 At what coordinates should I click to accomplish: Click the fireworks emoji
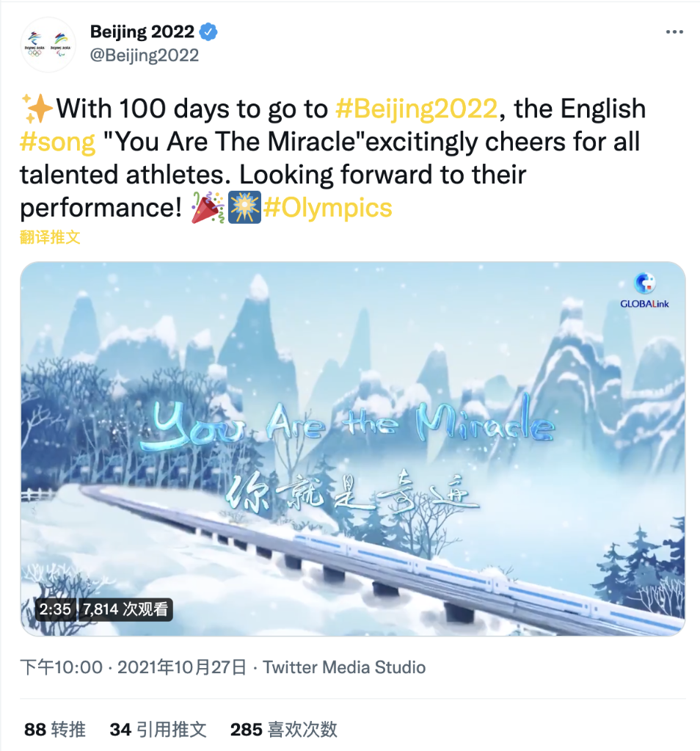pos(244,208)
